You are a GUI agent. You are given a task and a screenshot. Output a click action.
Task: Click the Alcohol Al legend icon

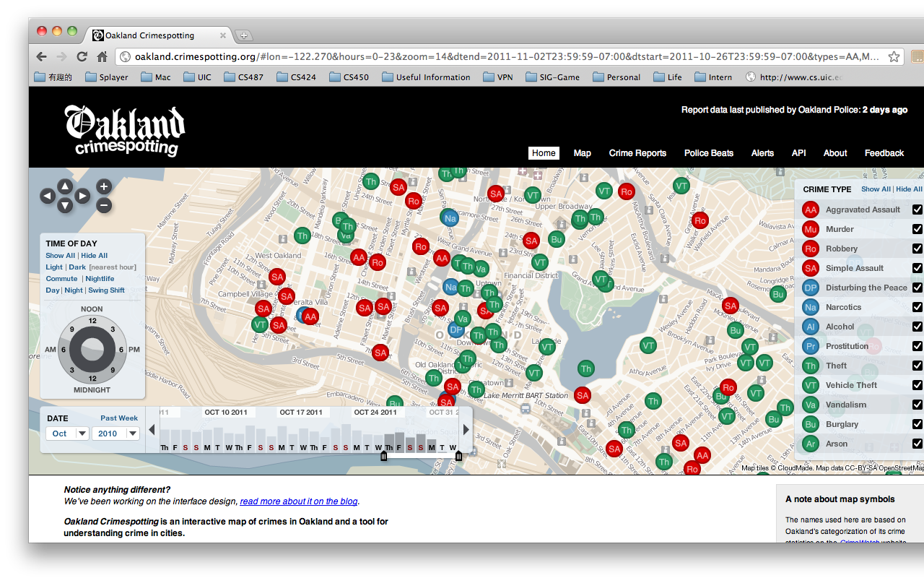811,327
